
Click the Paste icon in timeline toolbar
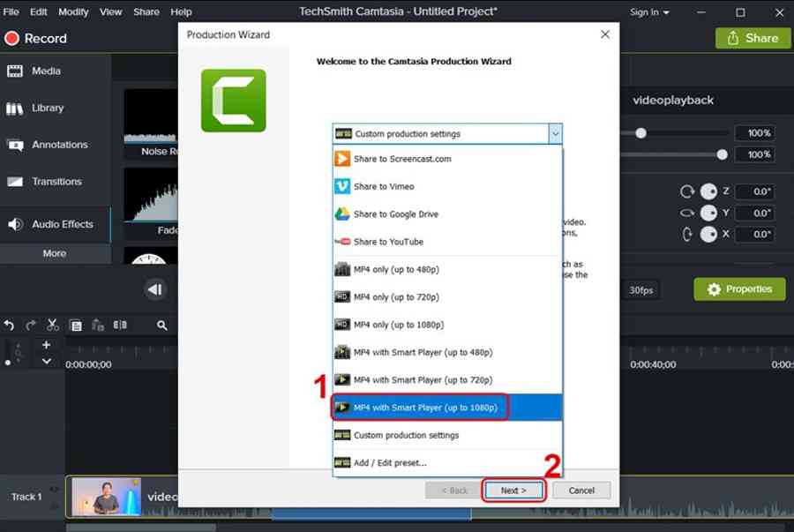point(98,325)
